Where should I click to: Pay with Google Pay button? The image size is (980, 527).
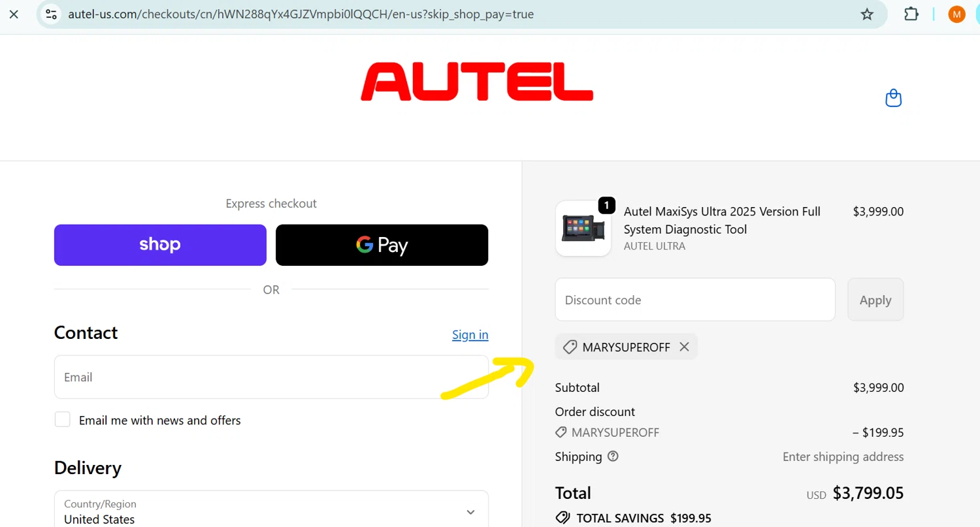382,245
